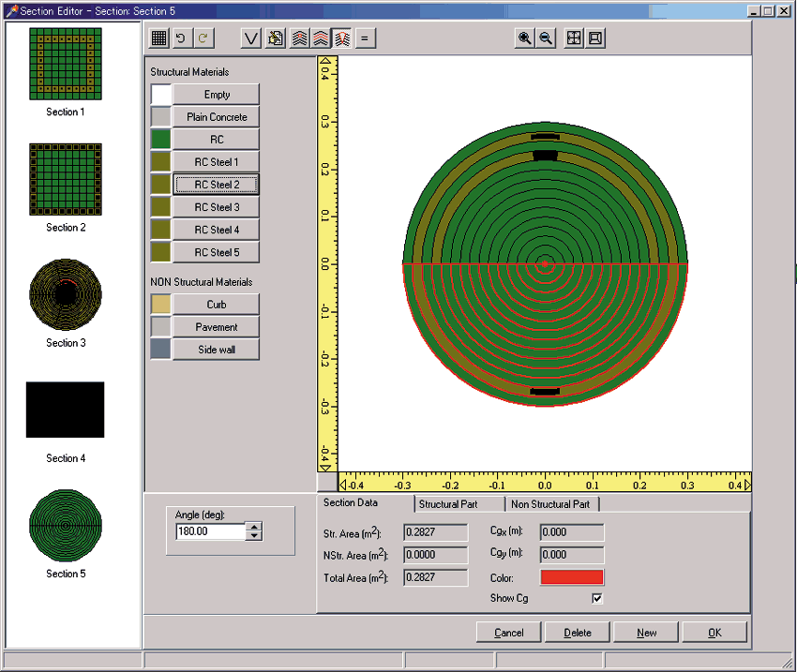Click the zoom in magnifier icon
Screen dimensions: 797x672
tap(525, 38)
